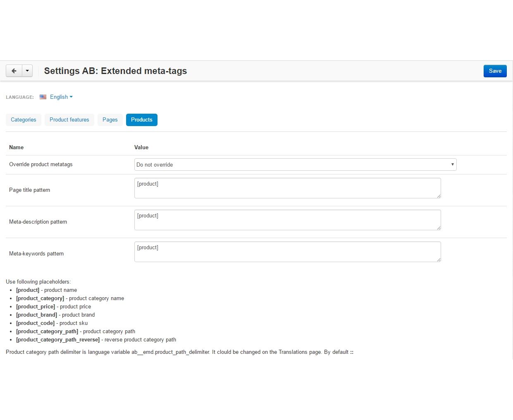Switch to the Categories tab
This screenshot has width=513, height=420.
[x=24, y=120]
